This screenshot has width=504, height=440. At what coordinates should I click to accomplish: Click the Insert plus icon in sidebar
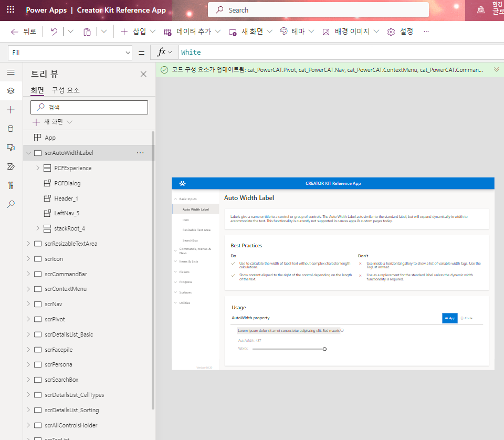(10, 110)
